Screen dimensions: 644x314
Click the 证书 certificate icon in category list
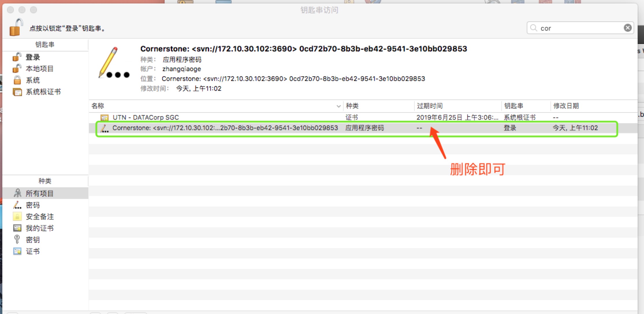[17, 251]
